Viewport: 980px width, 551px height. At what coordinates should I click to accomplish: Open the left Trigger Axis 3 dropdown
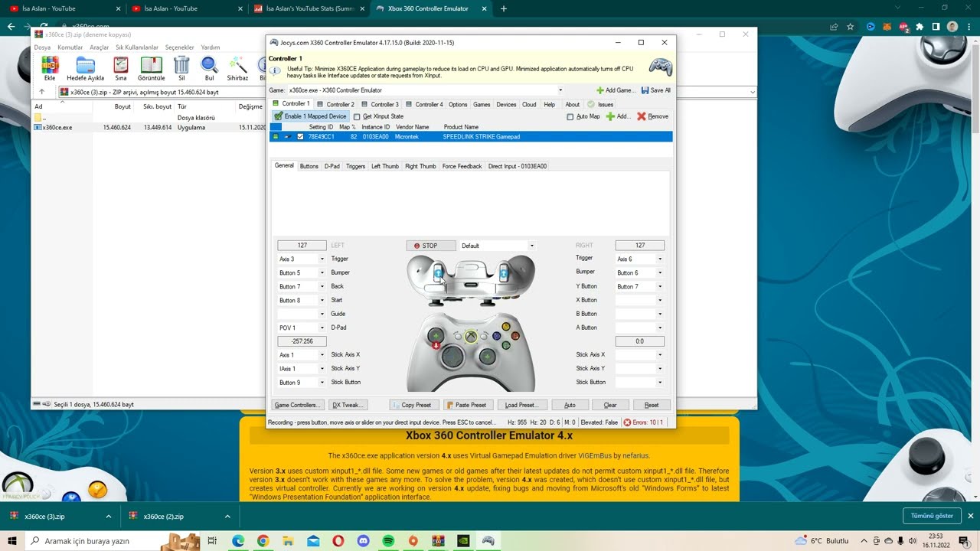point(322,259)
